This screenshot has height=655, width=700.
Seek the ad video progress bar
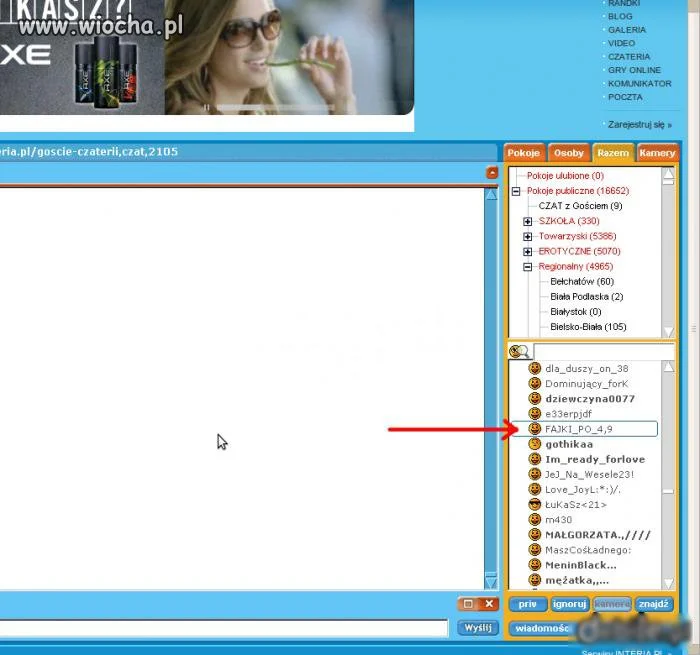point(275,108)
